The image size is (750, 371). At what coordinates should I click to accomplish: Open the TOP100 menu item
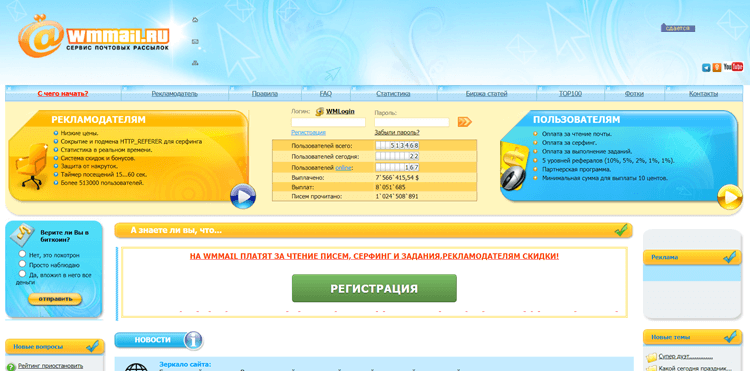[571, 94]
